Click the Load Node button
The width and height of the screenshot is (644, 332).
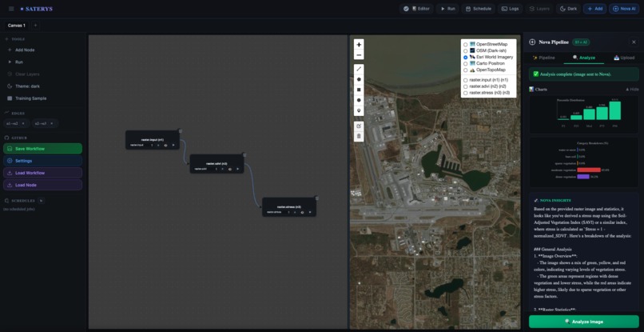coord(42,185)
